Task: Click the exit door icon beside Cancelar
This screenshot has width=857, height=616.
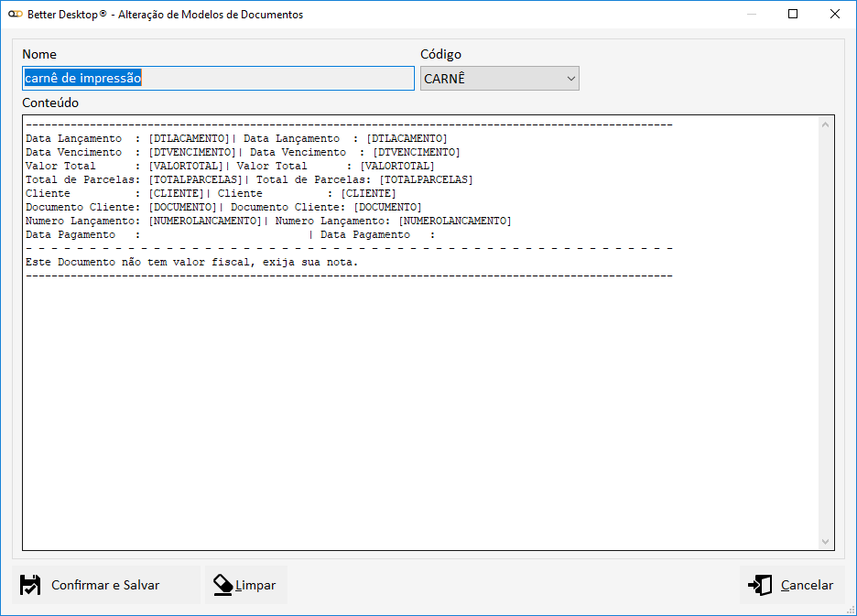Action: pyautogui.click(x=760, y=585)
